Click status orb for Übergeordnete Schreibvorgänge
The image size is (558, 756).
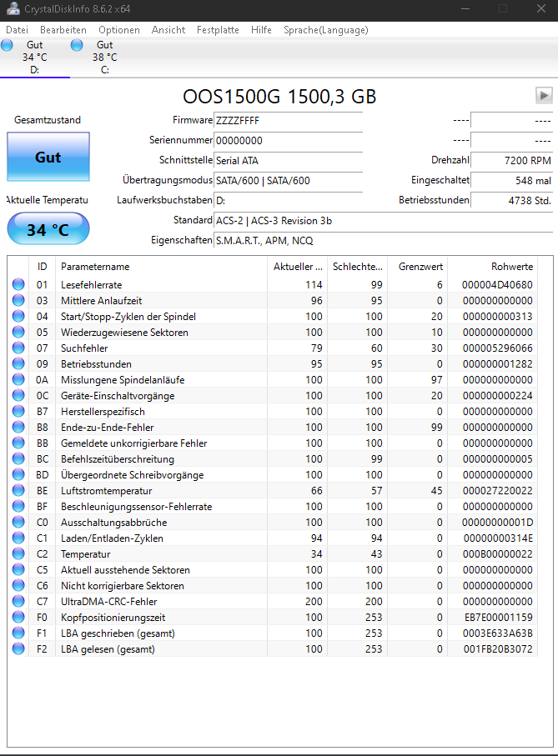click(18, 474)
